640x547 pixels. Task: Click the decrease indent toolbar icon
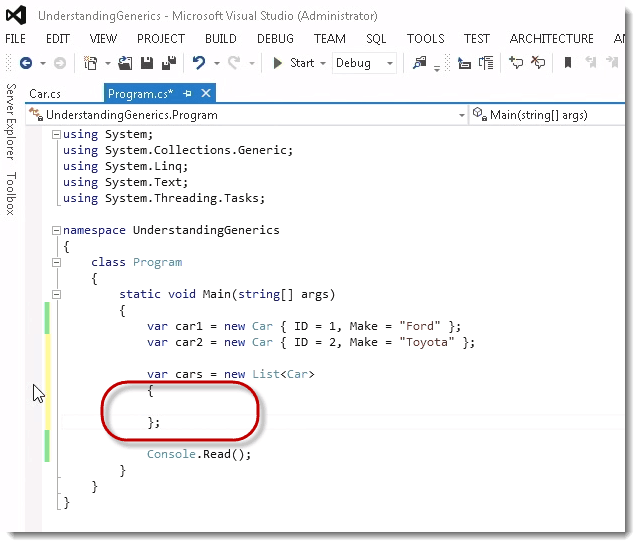point(464,63)
